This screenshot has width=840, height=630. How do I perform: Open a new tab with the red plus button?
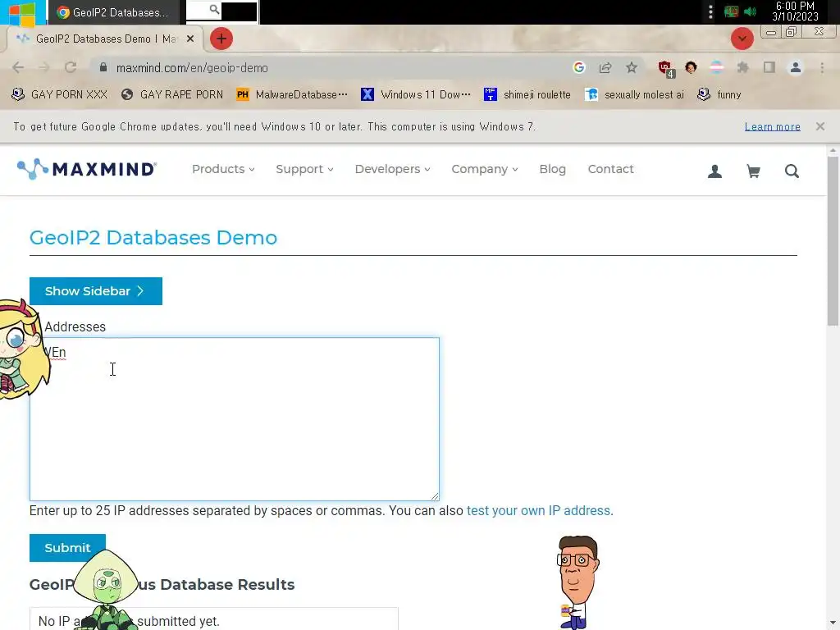click(x=221, y=39)
